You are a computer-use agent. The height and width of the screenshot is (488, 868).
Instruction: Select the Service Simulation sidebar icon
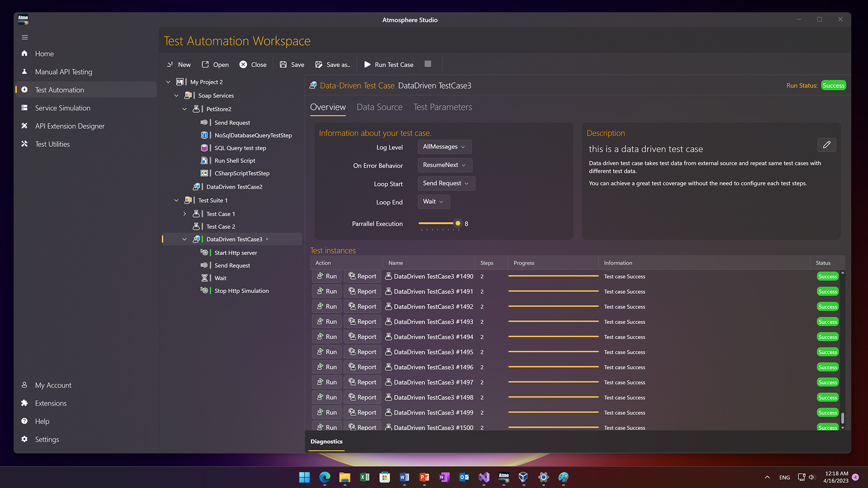pos(25,108)
